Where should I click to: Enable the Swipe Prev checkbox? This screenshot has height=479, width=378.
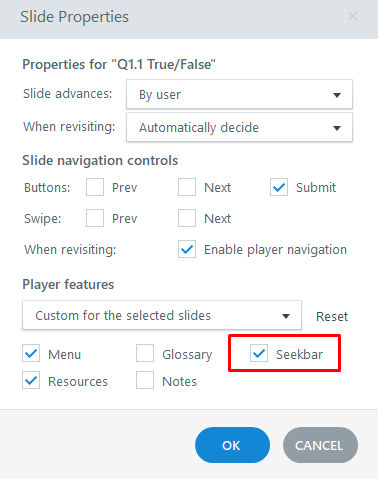click(x=95, y=218)
